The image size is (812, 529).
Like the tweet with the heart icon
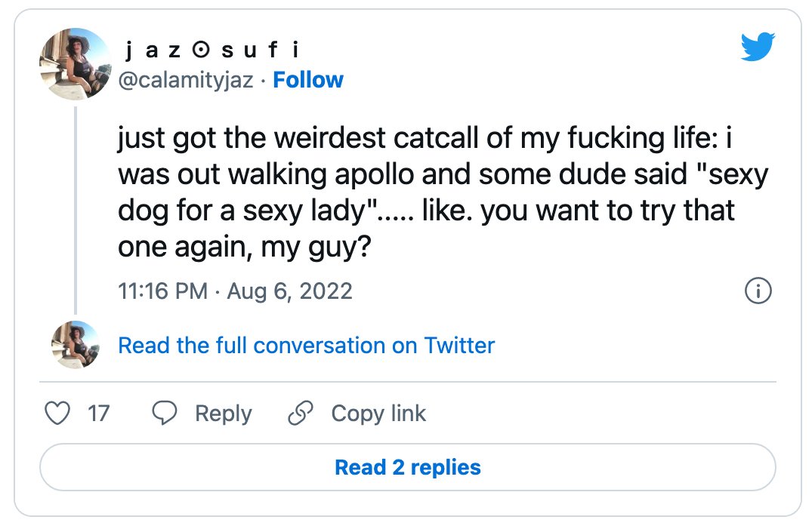[x=57, y=413]
